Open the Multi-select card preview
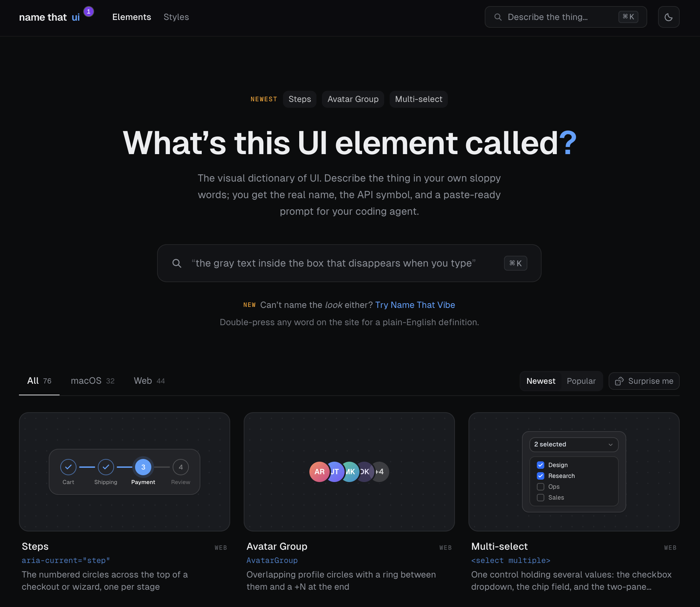This screenshot has width=700, height=607. click(574, 472)
